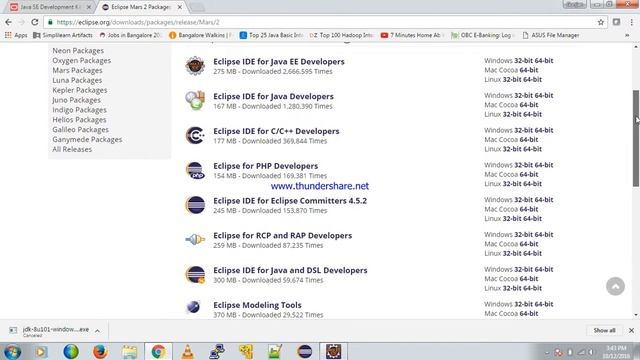The image size is (640, 360).
Task: Close the downloads bar with the X
Action: (631, 330)
